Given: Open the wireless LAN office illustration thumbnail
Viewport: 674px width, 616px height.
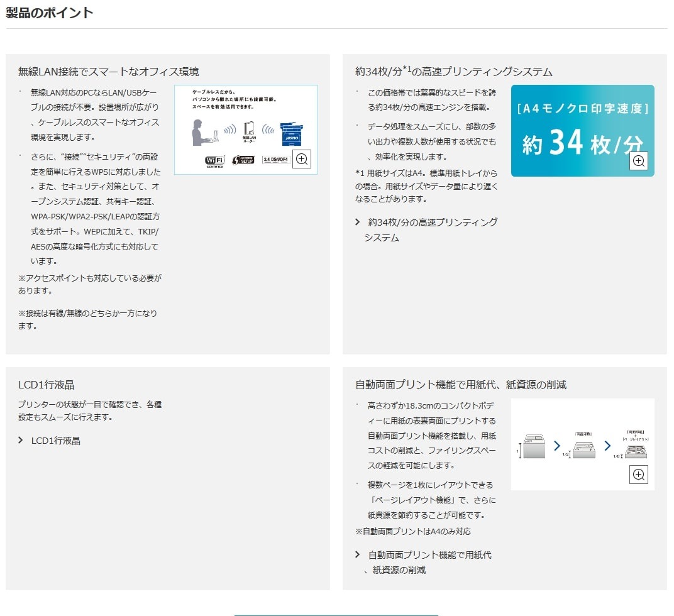Looking at the screenshot, I should (246, 130).
